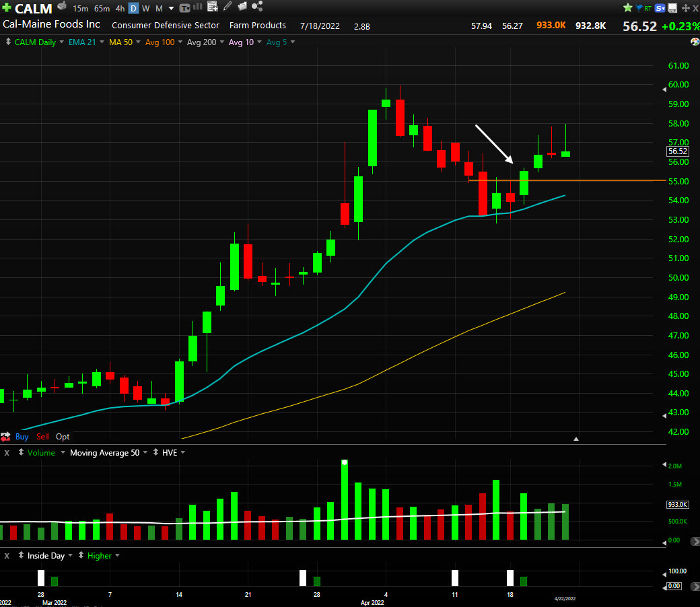Close the Volume pane with X
Viewport: 700px width, 607px height.
pos(7,453)
